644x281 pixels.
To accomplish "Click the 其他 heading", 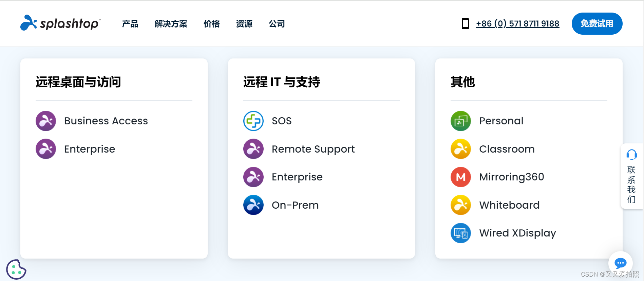I will 463,82.
